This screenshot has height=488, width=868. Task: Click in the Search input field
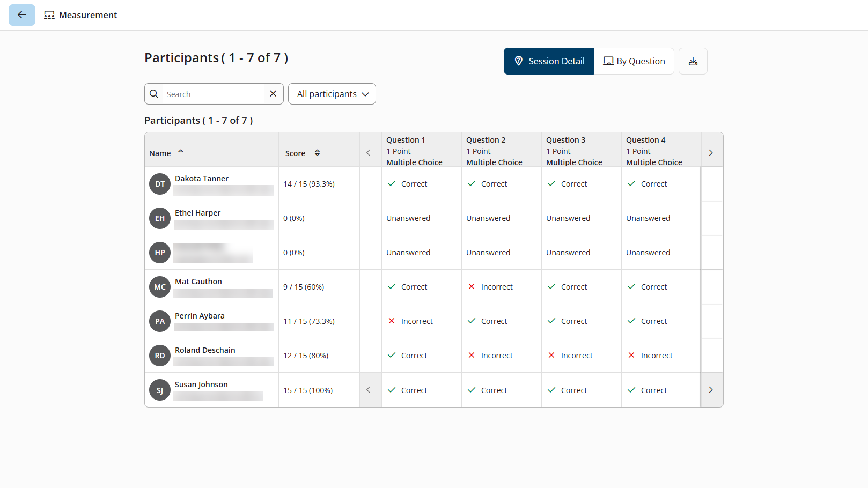[x=215, y=94]
